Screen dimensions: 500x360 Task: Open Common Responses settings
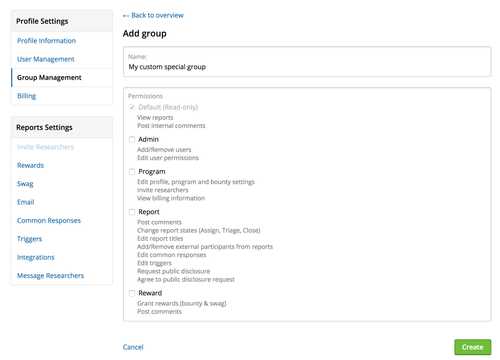pyautogui.click(x=49, y=221)
